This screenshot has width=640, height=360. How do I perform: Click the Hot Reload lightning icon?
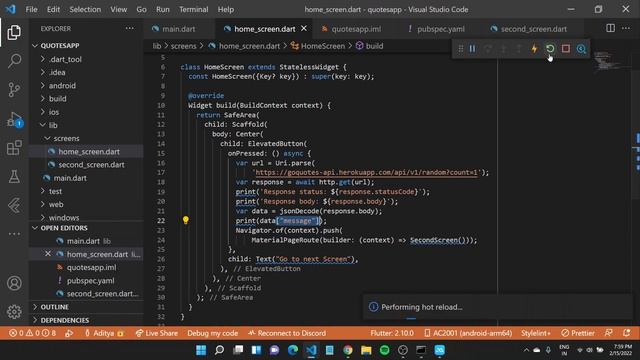(534, 49)
